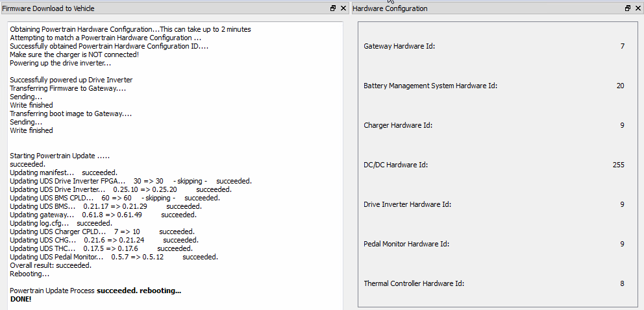
Task: Click the 'Overall result: succeeded.' log line
Action: (x=51, y=265)
